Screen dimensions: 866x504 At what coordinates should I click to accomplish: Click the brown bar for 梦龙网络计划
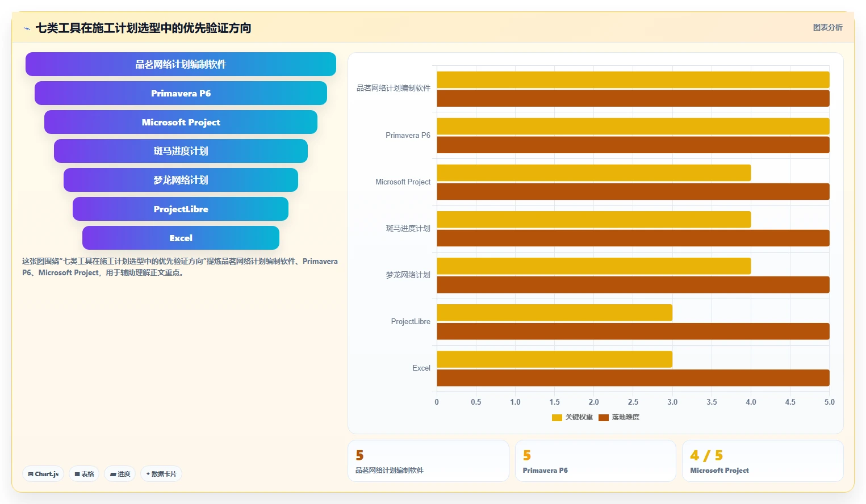[633, 284]
